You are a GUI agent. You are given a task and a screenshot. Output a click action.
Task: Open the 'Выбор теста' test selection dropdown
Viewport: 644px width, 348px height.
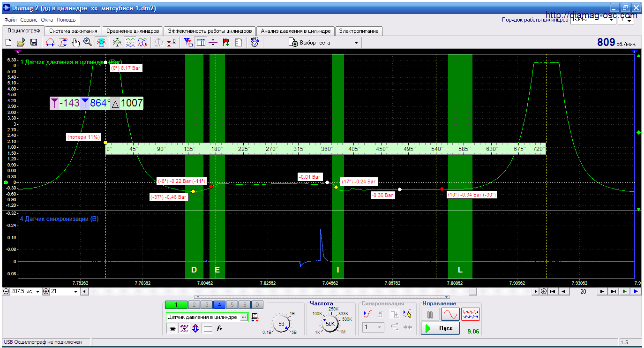tap(324, 43)
